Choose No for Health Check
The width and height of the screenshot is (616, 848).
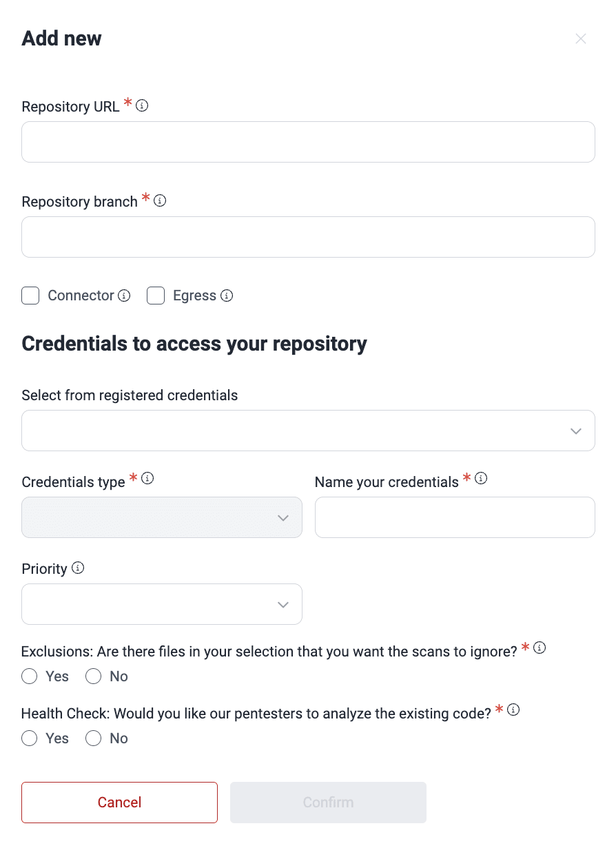pyautogui.click(x=93, y=738)
